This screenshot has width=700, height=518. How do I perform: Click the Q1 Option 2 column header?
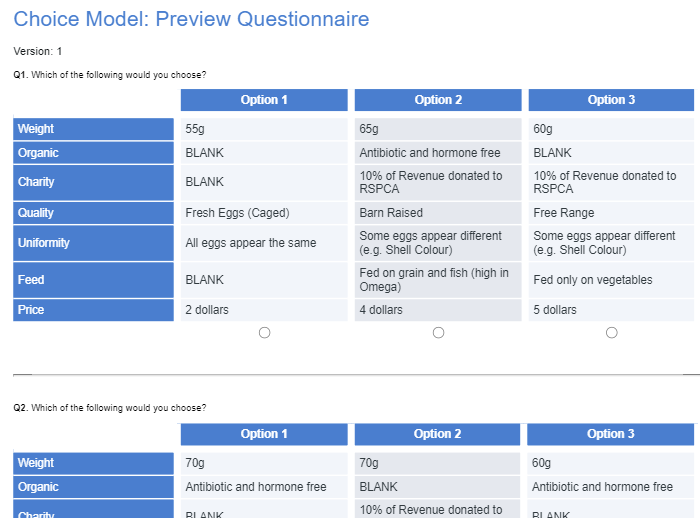[x=438, y=100]
